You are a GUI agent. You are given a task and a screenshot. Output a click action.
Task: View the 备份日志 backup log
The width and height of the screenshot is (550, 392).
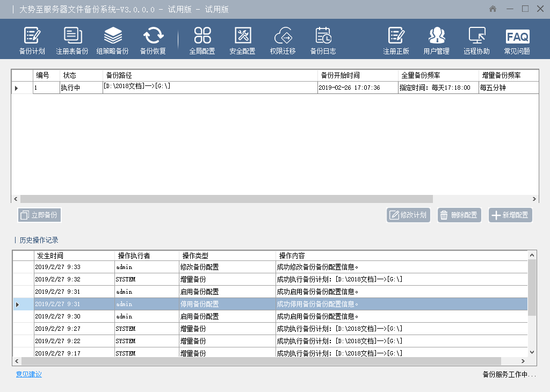coord(323,41)
